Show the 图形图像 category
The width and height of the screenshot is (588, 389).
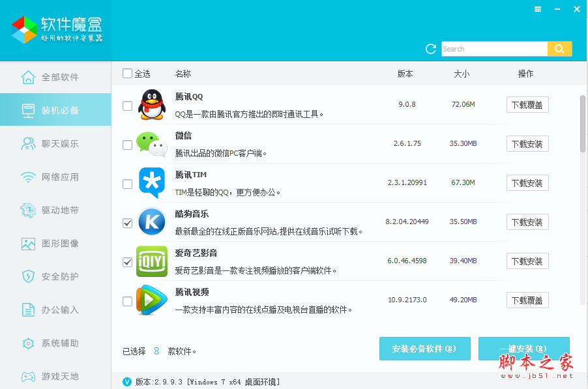(x=55, y=244)
